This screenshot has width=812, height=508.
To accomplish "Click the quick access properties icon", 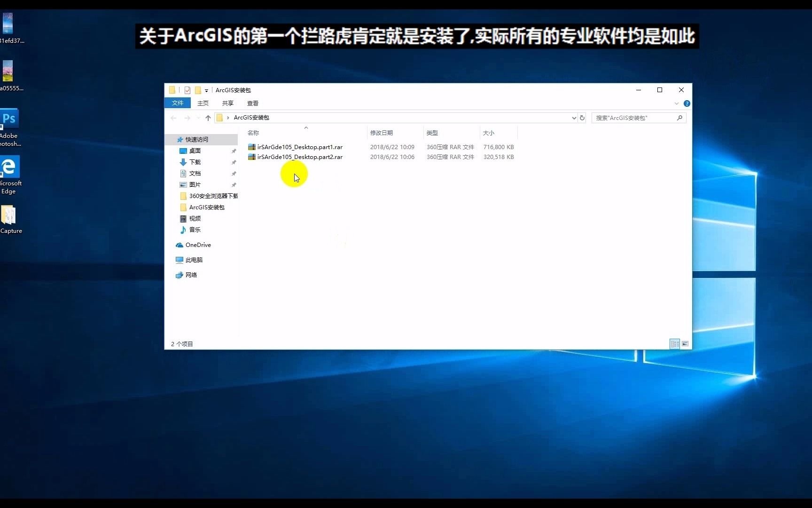I will click(187, 90).
